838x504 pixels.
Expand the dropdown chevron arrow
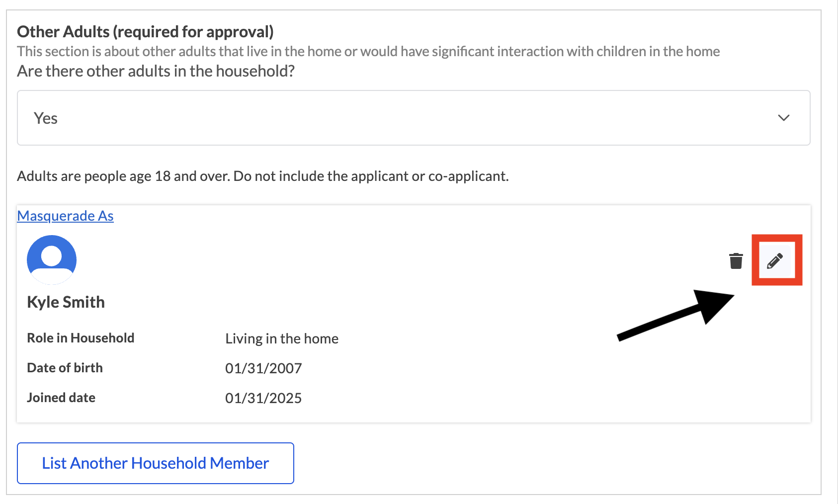[783, 118]
